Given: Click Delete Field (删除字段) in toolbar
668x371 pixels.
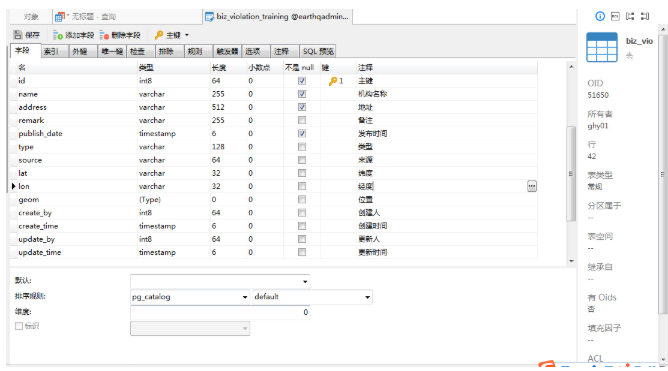Looking at the screenshot, I should click(x=120, y=35).
